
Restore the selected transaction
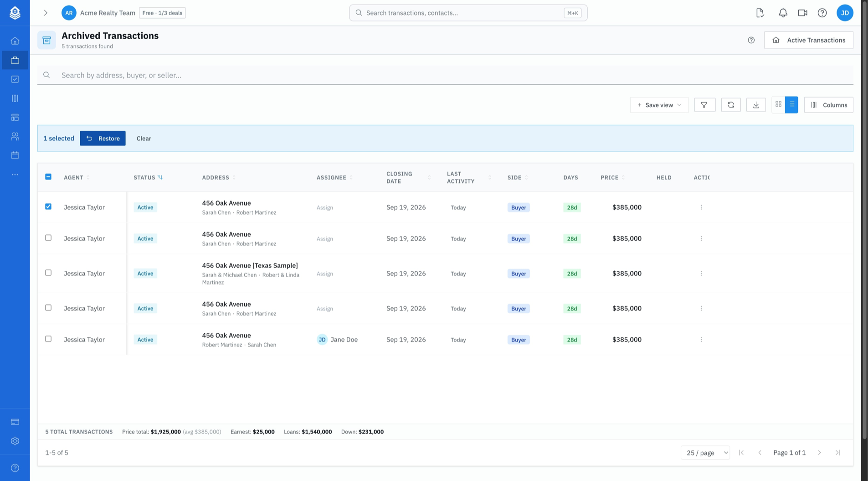pyautogui.click(x=103, y=138)
